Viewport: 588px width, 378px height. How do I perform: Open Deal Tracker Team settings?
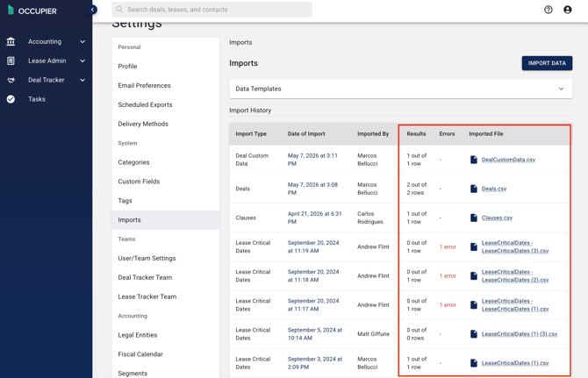pyautogui.click(x=145, y=277)
